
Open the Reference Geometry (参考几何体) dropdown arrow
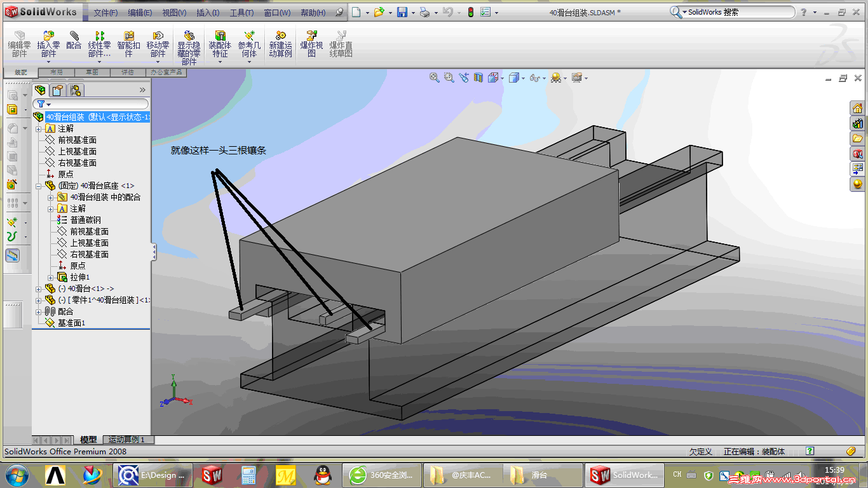click(249, 62)
